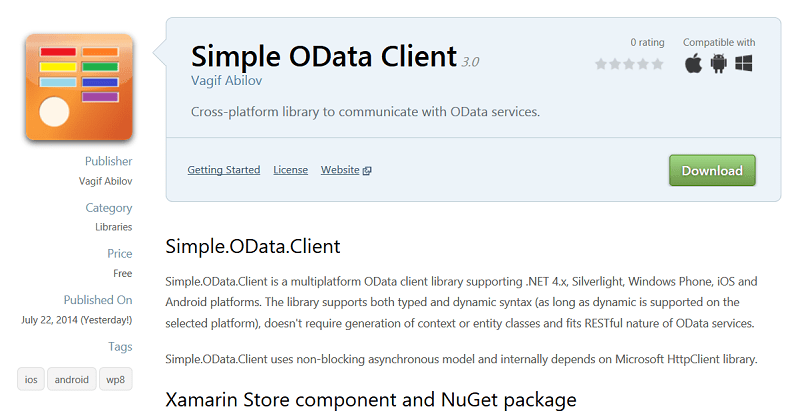Screen dimensions: 800x419
Task: Select the fourth rating star
Action: coord(643,64)
